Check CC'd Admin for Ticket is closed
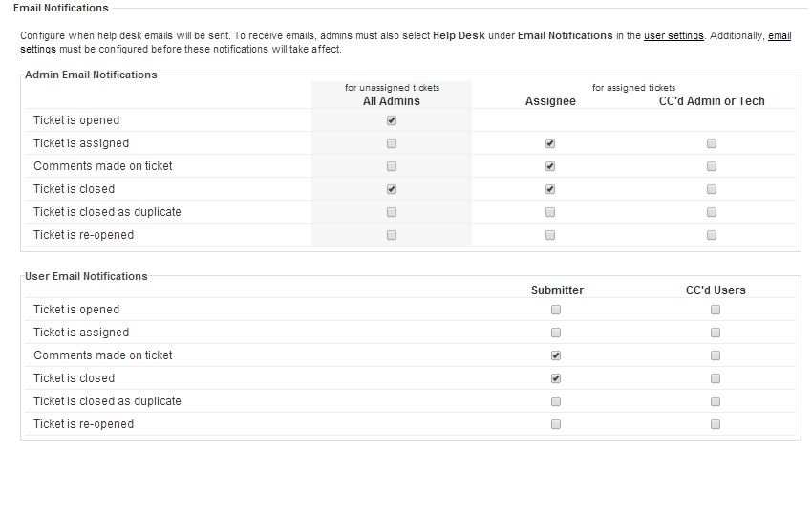 pyautogui.click(x=712, y=189)
